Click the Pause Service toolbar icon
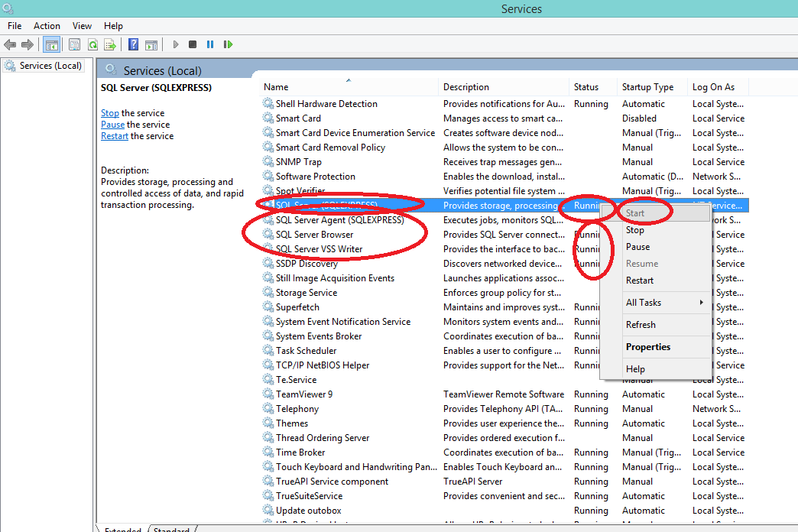This screenshot has height=532, width=798. point(210,45)
